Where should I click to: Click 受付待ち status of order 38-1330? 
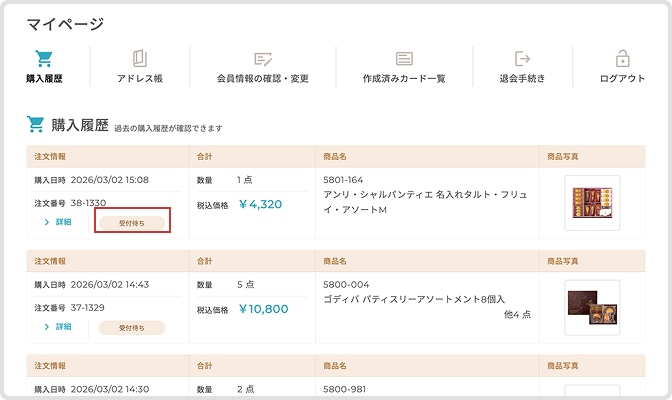pyautogui.click(x=131, y=223)
